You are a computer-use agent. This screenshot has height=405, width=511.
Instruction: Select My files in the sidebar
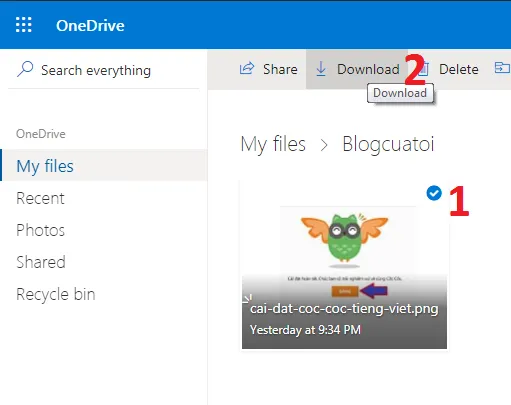pos(104,165)
